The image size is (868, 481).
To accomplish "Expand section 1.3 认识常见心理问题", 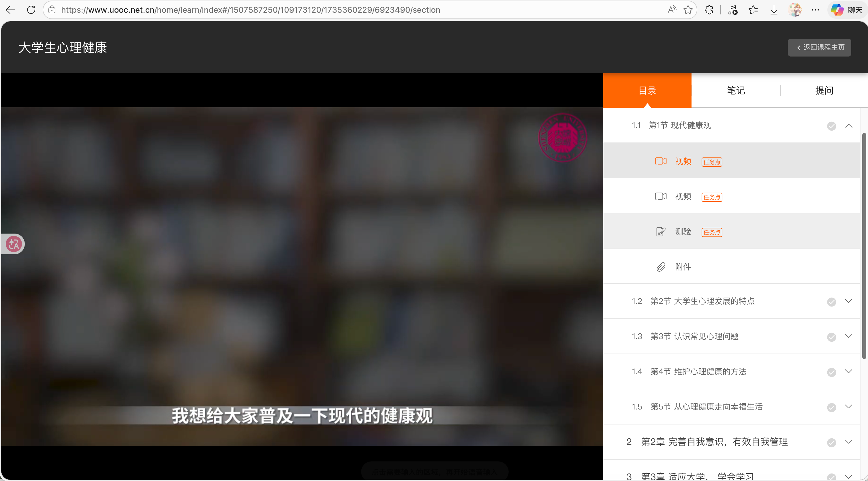I will [x=848, y=336].
